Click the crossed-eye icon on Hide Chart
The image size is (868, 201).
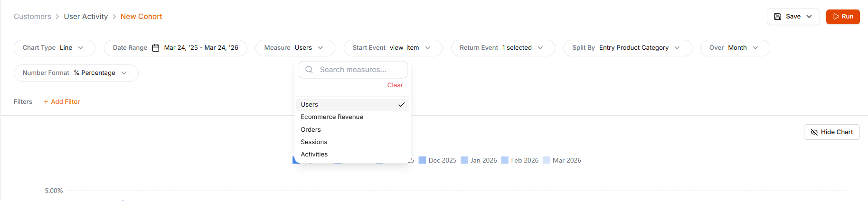(x=814, y=132)
